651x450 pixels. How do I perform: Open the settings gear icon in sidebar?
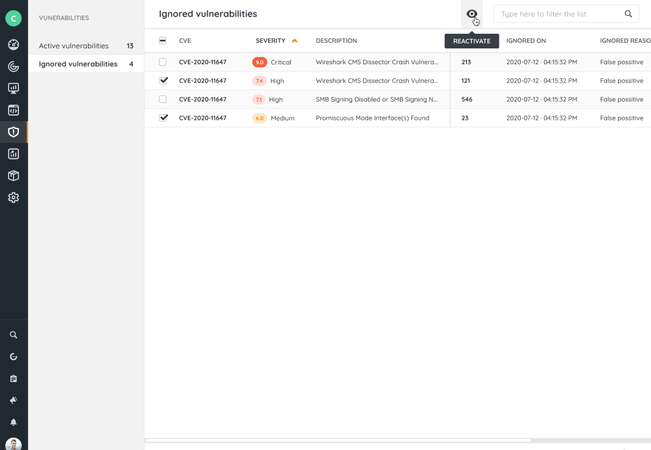[14, 198]
